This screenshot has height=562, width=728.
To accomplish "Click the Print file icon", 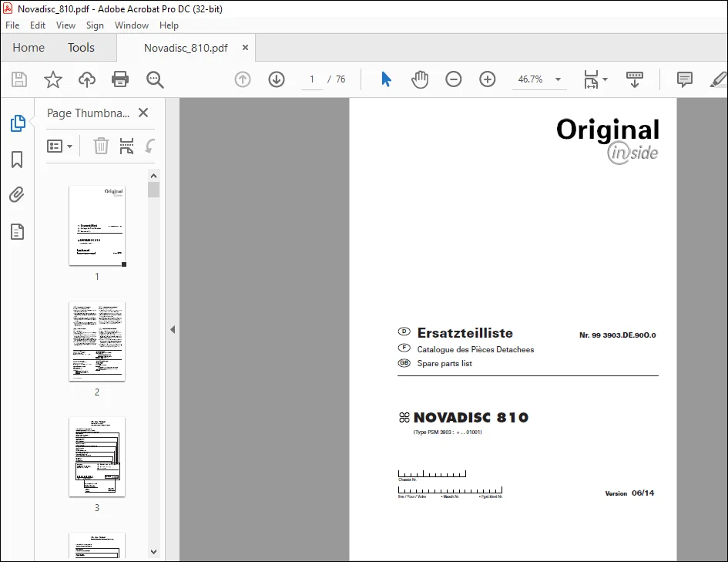I will pos(120,79).
